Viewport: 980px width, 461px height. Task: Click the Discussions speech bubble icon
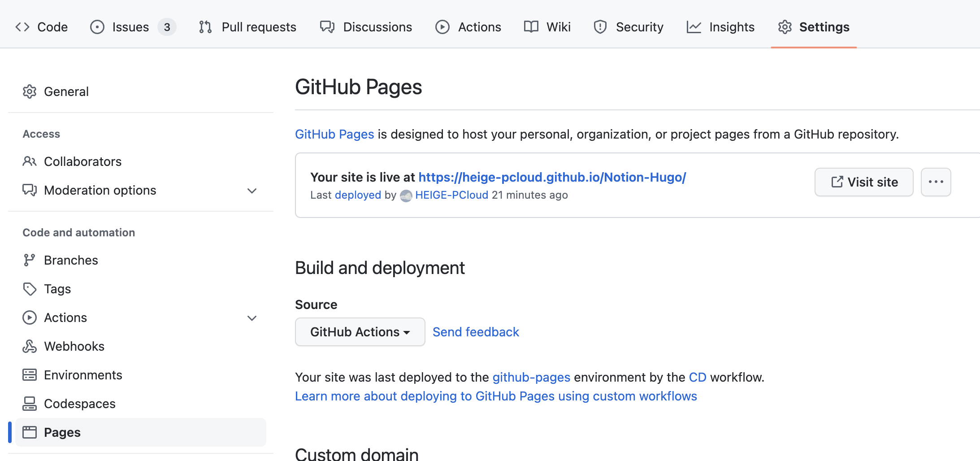click(x=327, y=27)
